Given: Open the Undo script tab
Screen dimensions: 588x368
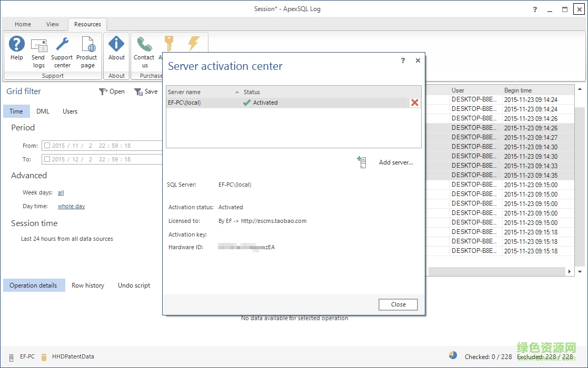Looking at the screenshot, I should pos(134,285).
